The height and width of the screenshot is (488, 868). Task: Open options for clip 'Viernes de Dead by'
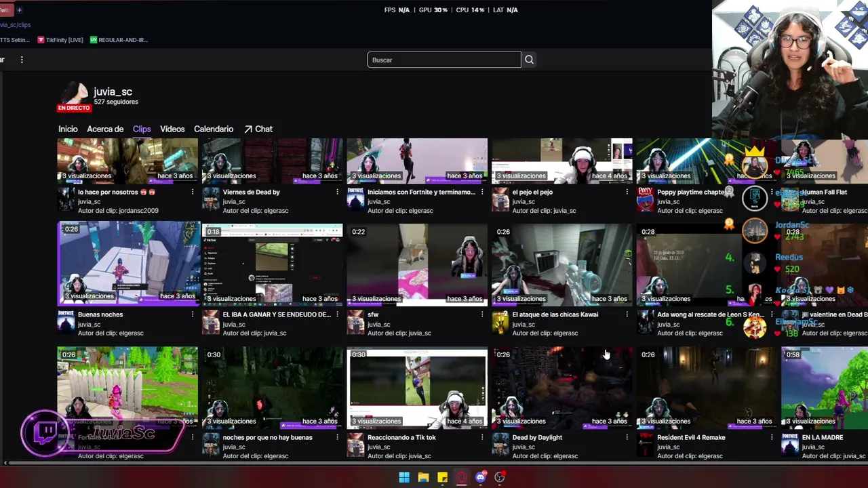[337, 192]
